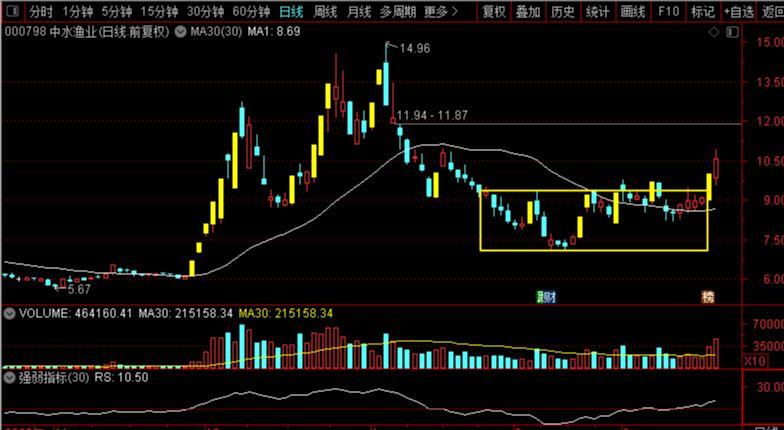Open the VOLUME indicator dropdown arrow
This screenshot has height=430, width=784.
click(x=9, y=314)
